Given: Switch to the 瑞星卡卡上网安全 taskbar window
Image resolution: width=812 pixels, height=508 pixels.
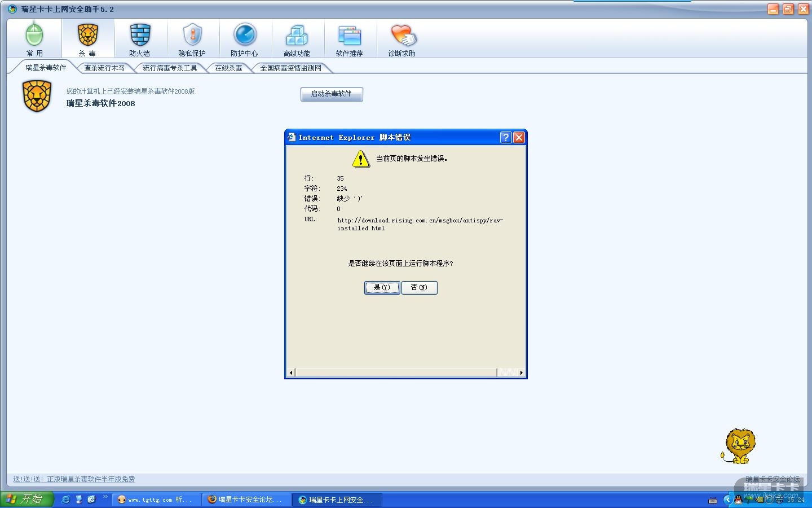Looking at the screenshot, I should 338,500.
